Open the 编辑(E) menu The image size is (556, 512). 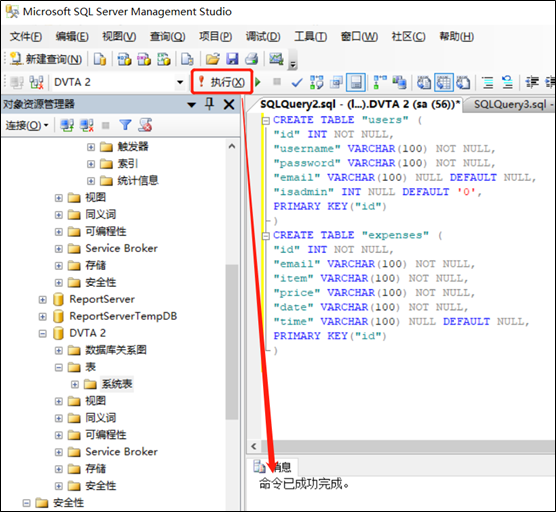tap(72, 36)
